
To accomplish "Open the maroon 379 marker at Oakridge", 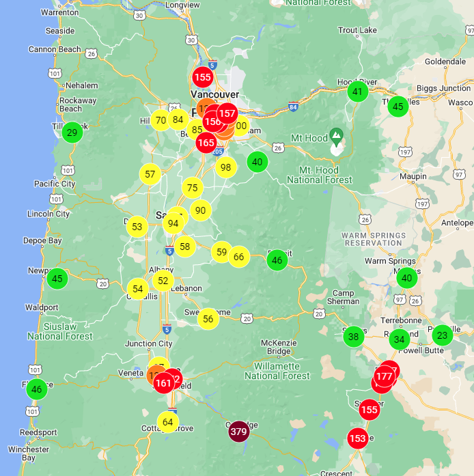I will pyautogui.click(x=238, y=432).
